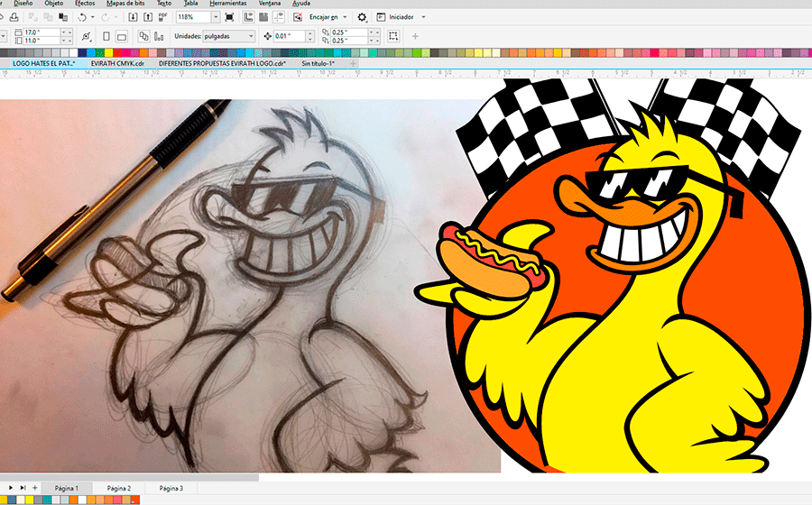
Task: Open the Options gear icon
Action: click(362, 17)
